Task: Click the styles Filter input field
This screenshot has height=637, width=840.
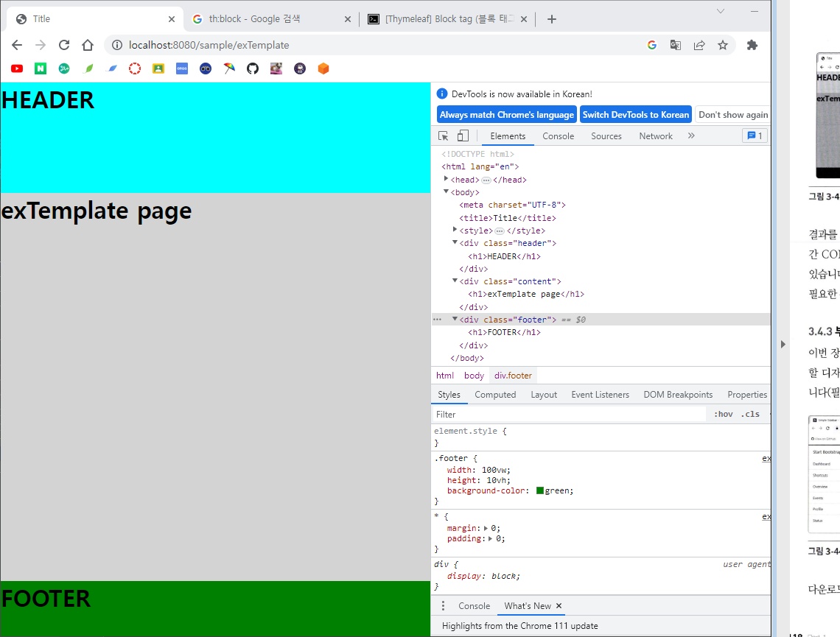Action: pyautogui.click(x=569, y=415)
